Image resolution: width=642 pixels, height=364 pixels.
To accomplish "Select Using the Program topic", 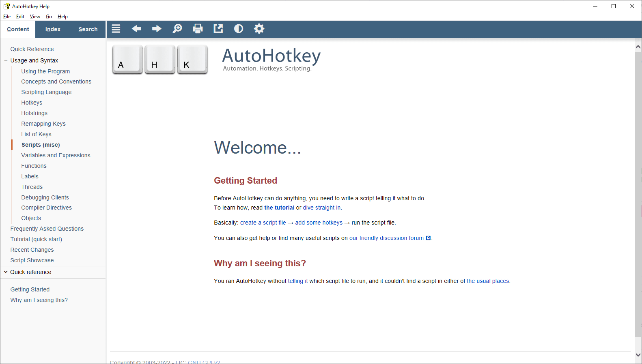I will pos(45,71).
